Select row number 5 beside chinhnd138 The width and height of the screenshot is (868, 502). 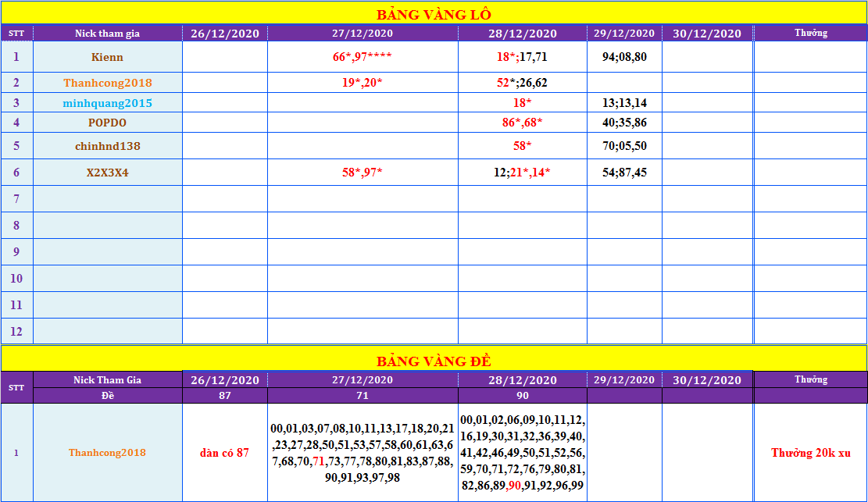16,145
